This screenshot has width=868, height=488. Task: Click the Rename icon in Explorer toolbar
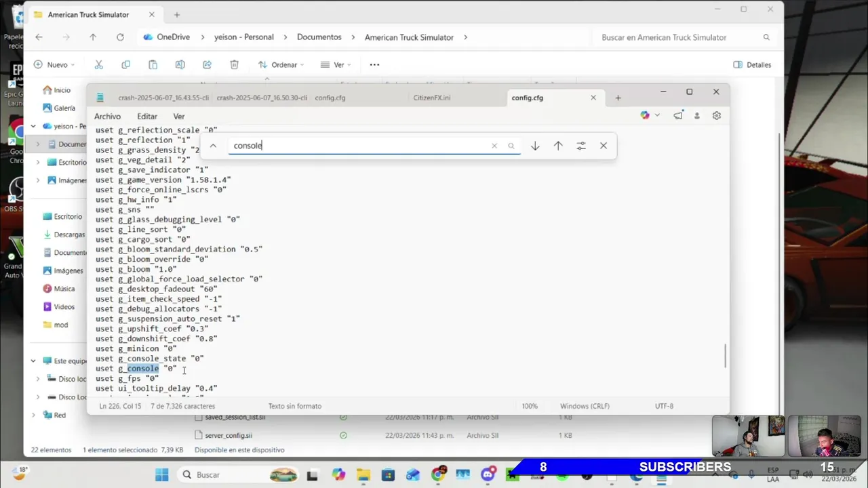coord(180,64)
